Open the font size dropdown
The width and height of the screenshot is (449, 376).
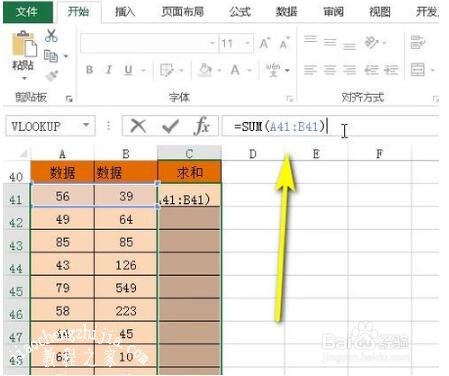(247, 43)
